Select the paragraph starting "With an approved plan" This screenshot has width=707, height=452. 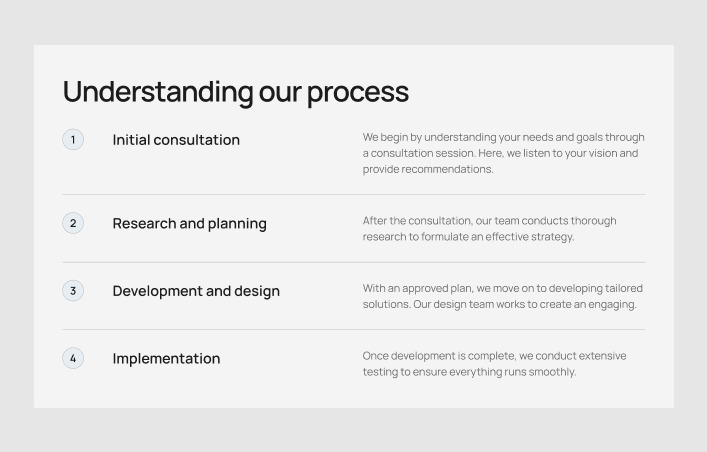[x=502, y=296]
